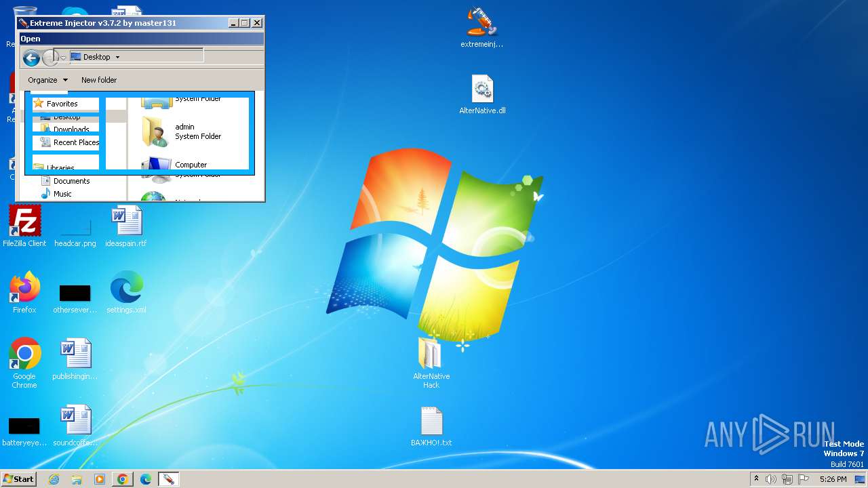Open the volume speaker tray icon
This screenshot has height=488, width=868.
click(771, 479)
